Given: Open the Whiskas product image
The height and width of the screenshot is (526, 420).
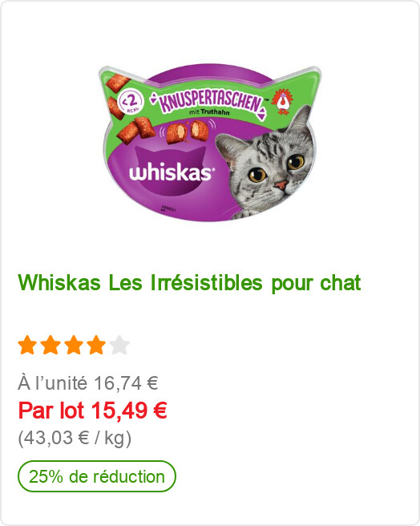Looking at the screenshot, I should coord(210,143).
